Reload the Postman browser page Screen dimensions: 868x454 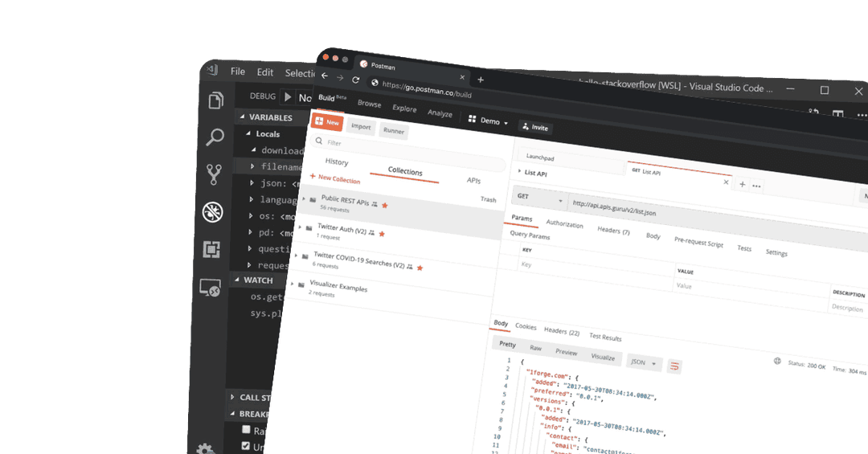[356, 80]
